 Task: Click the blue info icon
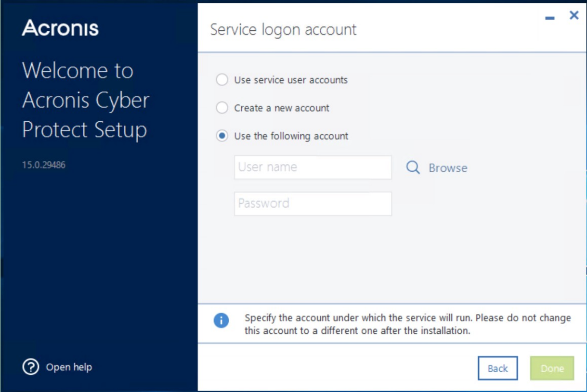tap(221, 320)
